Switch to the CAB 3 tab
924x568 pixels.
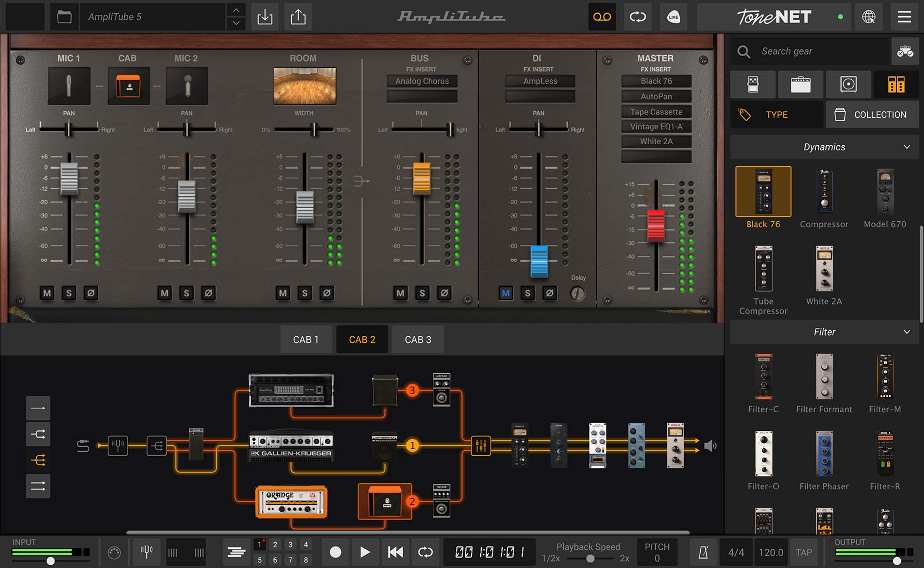(417, 339)
